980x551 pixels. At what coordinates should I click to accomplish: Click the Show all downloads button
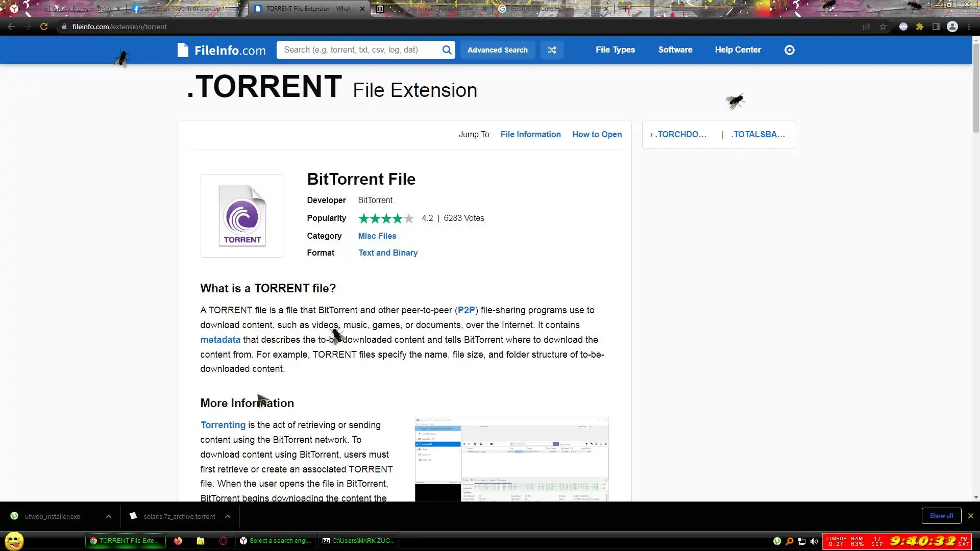941,516
